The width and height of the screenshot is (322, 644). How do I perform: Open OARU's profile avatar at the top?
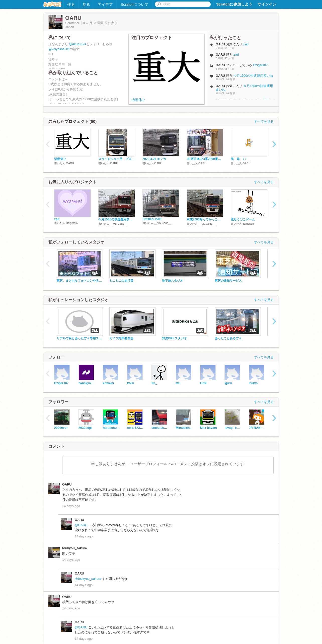pyautogui.click(x=55, y=22)
